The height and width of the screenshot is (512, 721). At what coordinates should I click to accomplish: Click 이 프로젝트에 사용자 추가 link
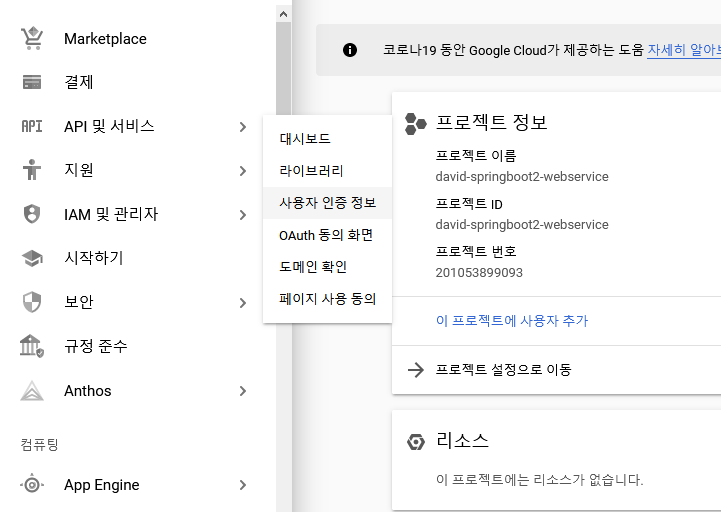coord(512,321)
